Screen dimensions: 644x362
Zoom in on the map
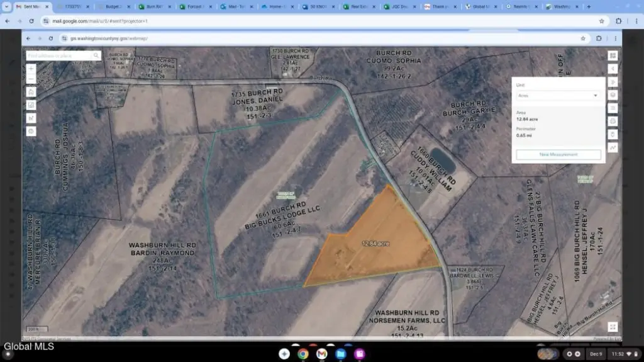(31, 69)
